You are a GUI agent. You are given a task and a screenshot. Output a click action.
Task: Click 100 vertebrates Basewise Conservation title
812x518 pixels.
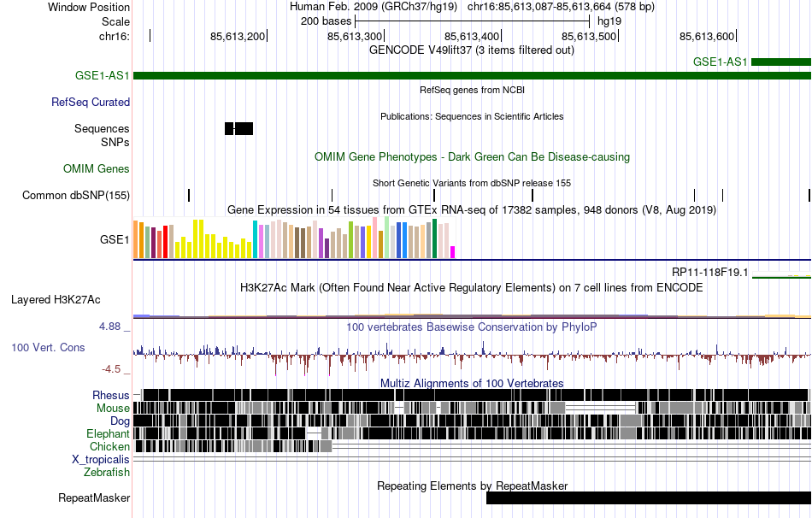click(472, 327)
